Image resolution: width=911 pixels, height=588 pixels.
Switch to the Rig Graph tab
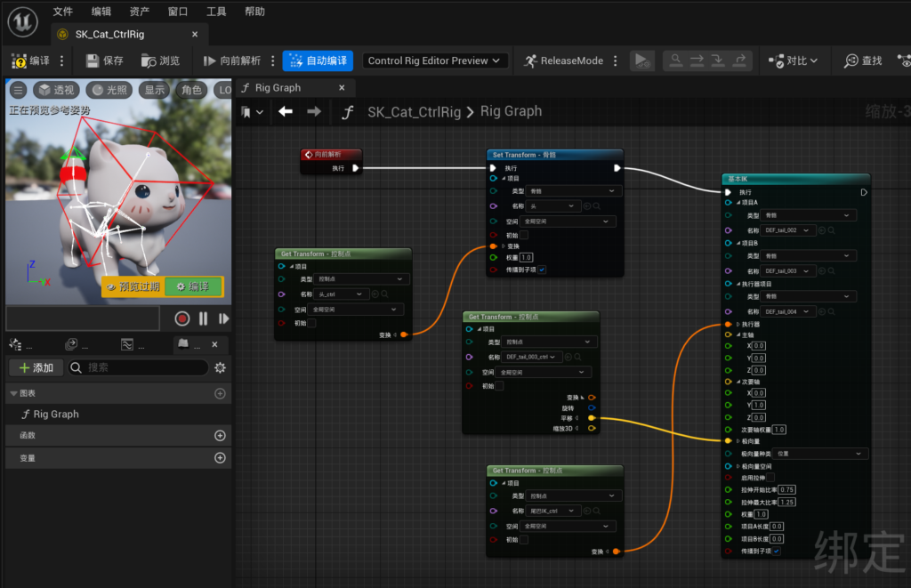pos(277,88)
